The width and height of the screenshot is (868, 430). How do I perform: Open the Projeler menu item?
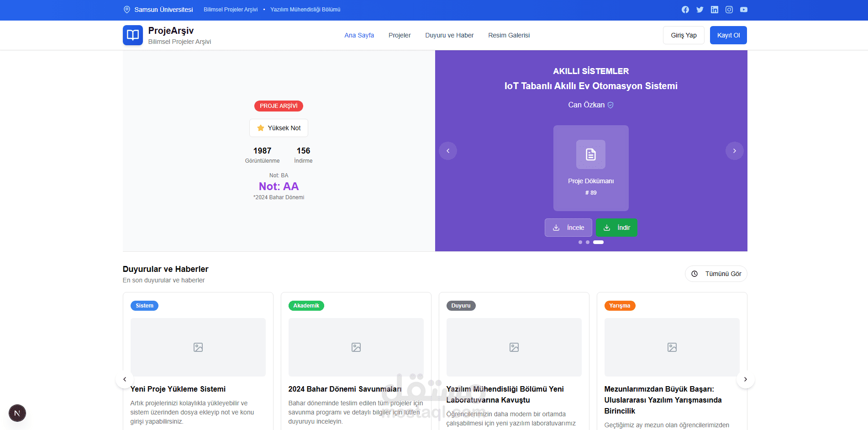point(400,35)
